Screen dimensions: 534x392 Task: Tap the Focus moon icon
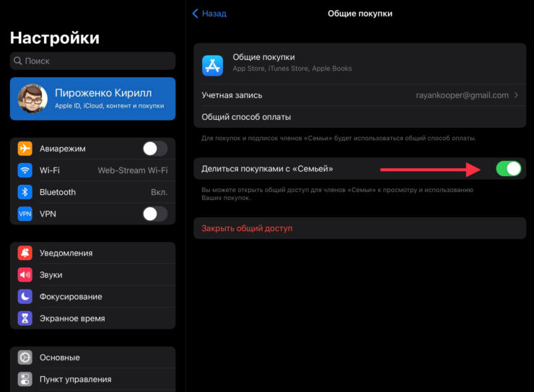pyautogui.click(x=26, y=297)
